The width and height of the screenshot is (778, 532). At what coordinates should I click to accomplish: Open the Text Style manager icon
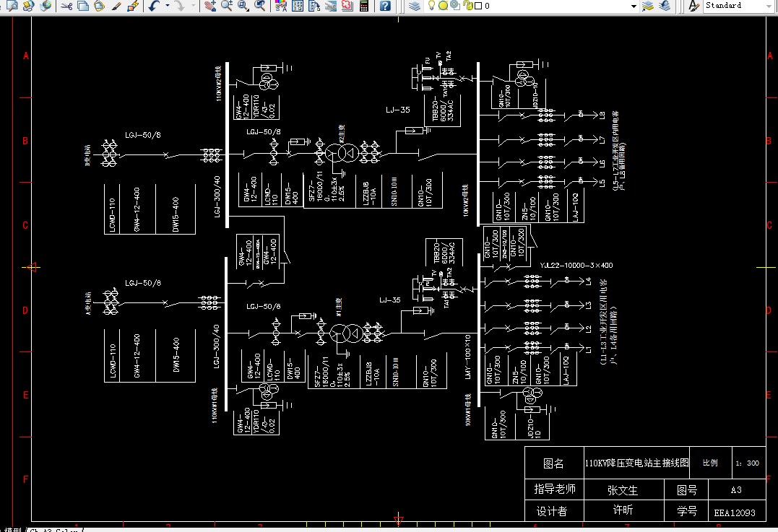point(693,6)
